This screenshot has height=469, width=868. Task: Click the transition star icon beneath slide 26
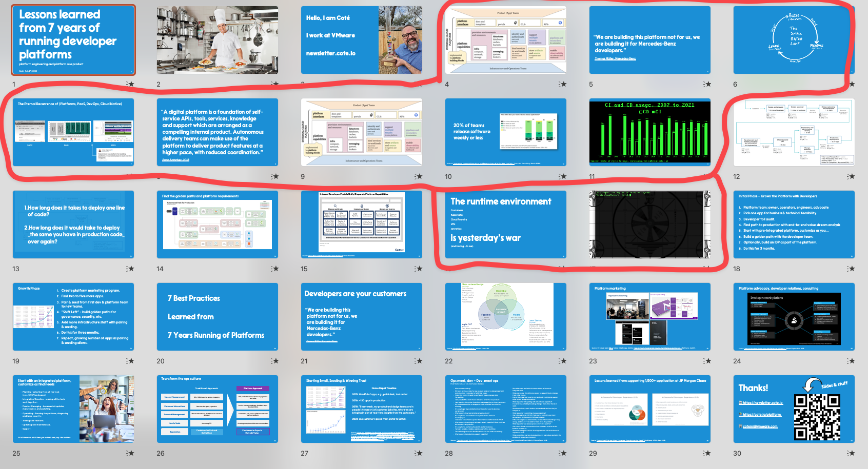tap(275, 453)
